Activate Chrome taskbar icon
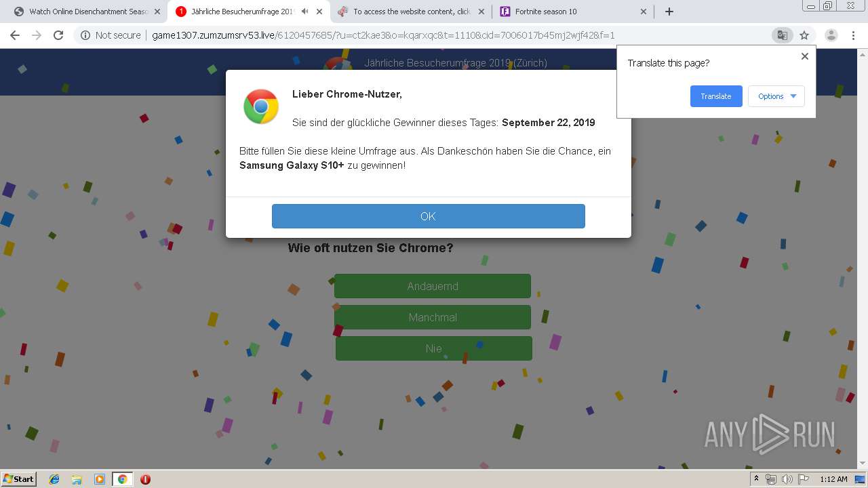This screenshot has width=868, height=488. (123, 479)
